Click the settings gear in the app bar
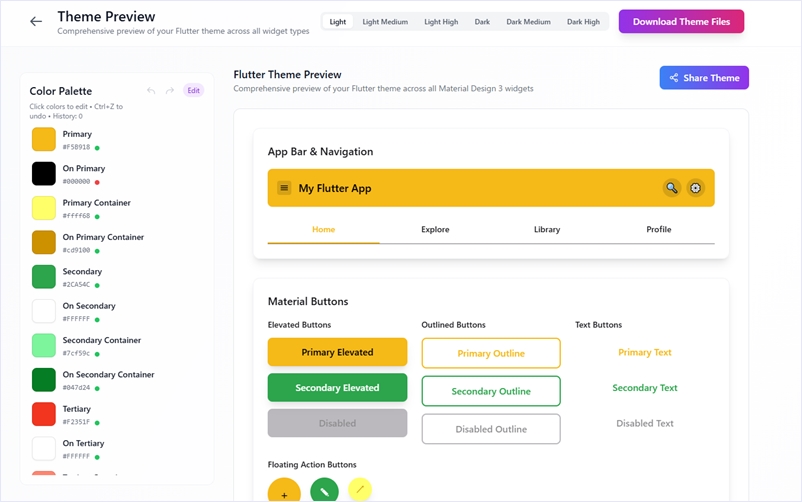 pyautogui.click(x=696, y=188)
